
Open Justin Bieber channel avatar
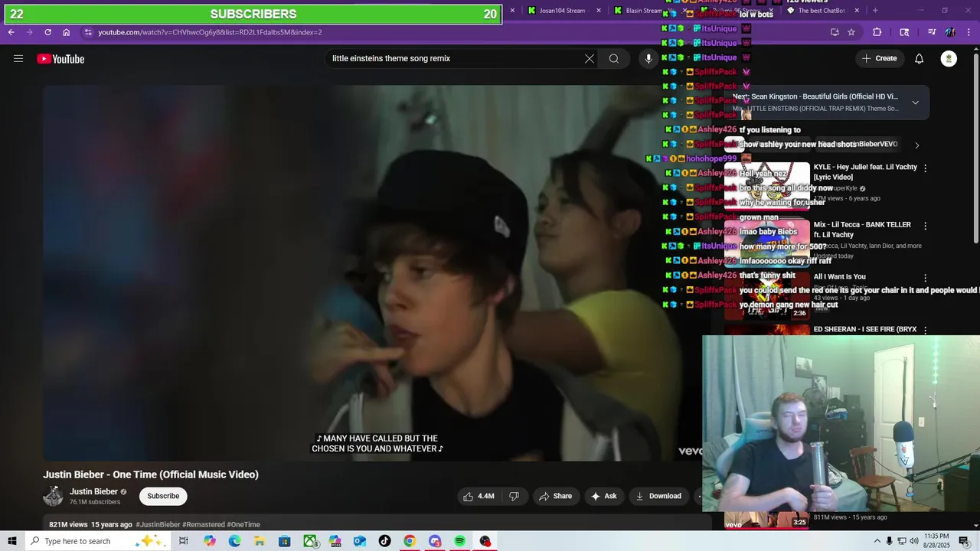(53, 496)
